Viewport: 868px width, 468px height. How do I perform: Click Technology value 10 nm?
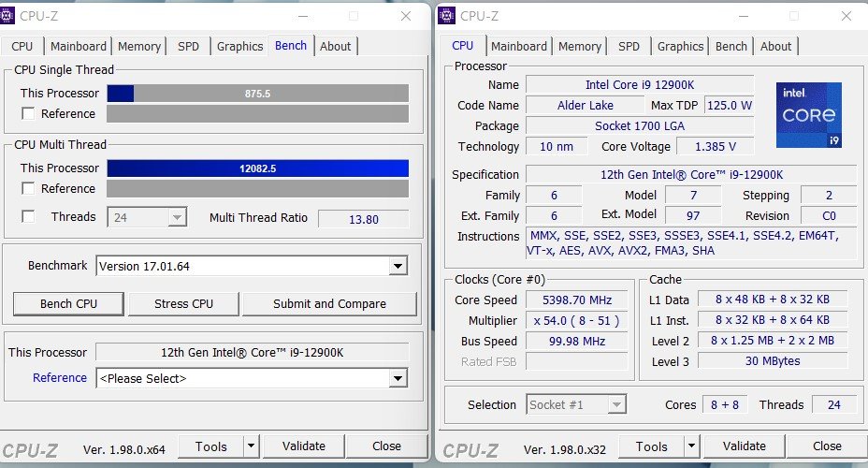click(x=556, y=146)
